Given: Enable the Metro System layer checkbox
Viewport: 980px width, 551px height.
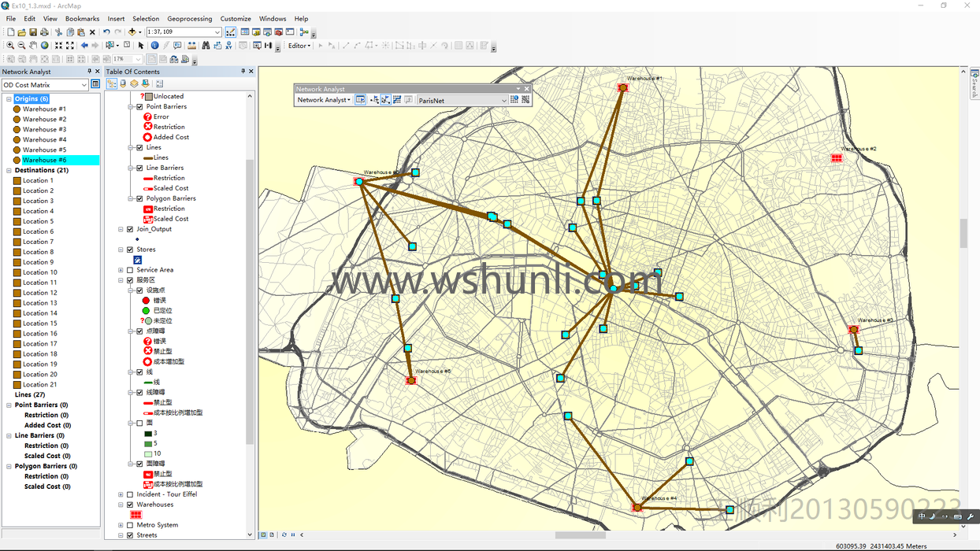Looking at the screenshot, I should (x=130, y=525).
